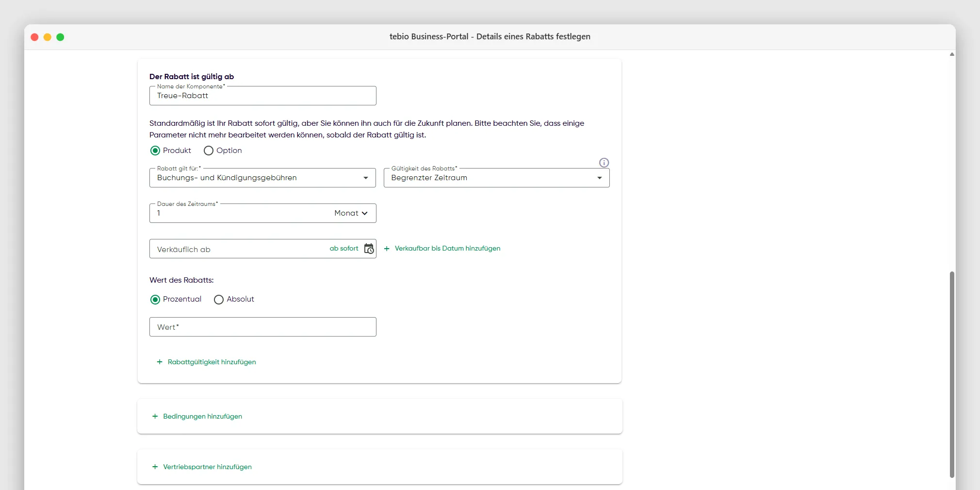980x490 pixels.
Task: Open the calendar picker icon in Verkäuflich ab
Action: point(369,249)
